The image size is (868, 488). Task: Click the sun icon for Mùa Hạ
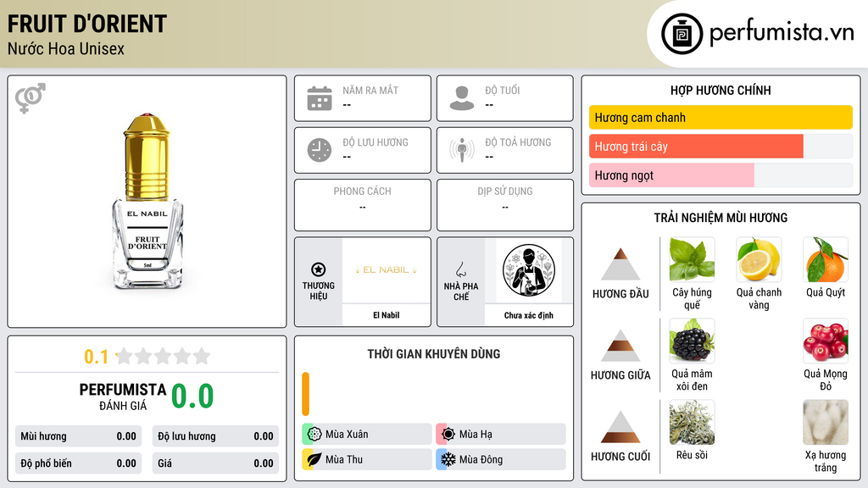[x=448, y=435]
